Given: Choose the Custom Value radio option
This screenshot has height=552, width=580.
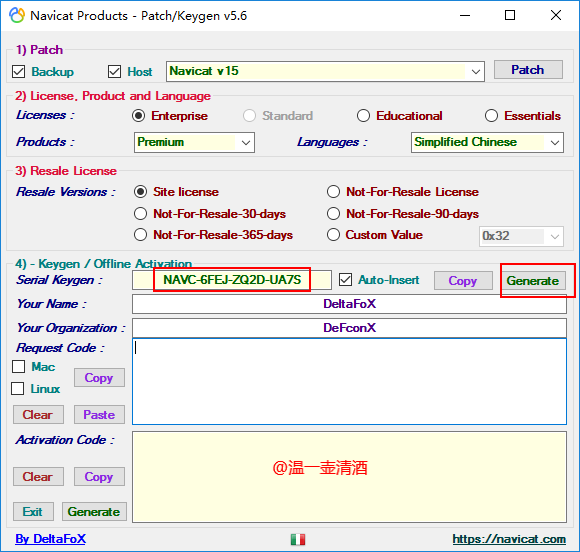Looking at the screenshot, I should point(333,235).
